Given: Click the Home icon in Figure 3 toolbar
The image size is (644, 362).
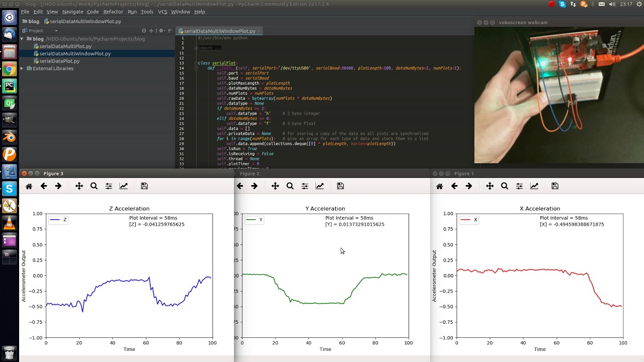Looking at the screenshot, I should coord(29,186).
